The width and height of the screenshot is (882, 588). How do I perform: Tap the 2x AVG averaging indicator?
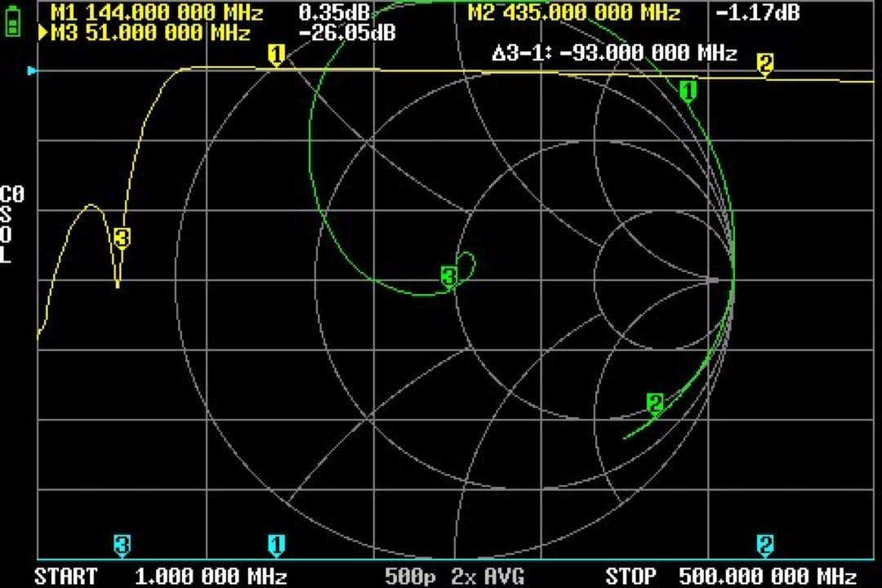tap(487, 577)
